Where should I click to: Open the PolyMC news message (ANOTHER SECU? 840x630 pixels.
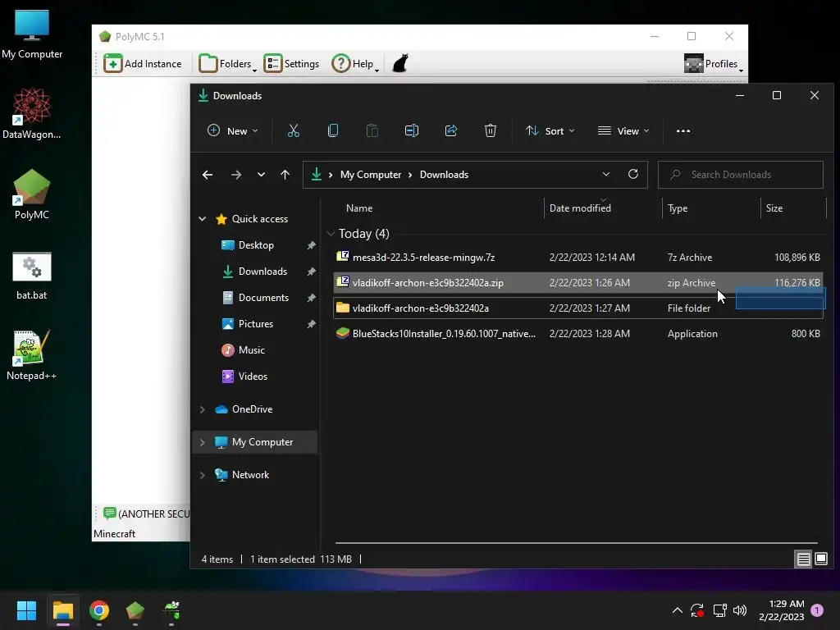click(x=146, y=514)
